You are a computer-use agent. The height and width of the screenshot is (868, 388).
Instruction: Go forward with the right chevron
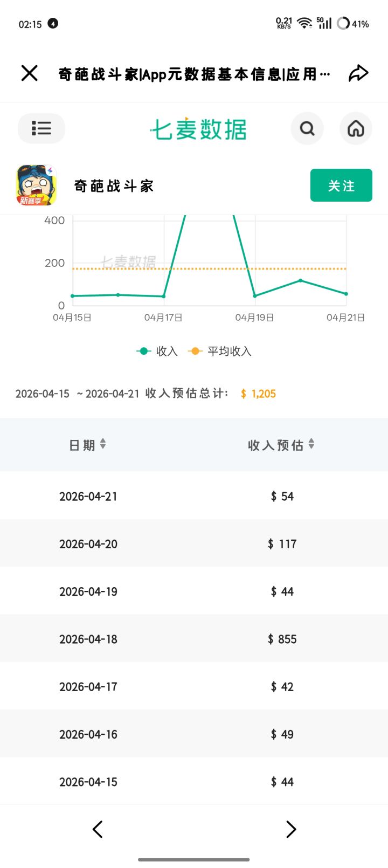tap(291, 829)
